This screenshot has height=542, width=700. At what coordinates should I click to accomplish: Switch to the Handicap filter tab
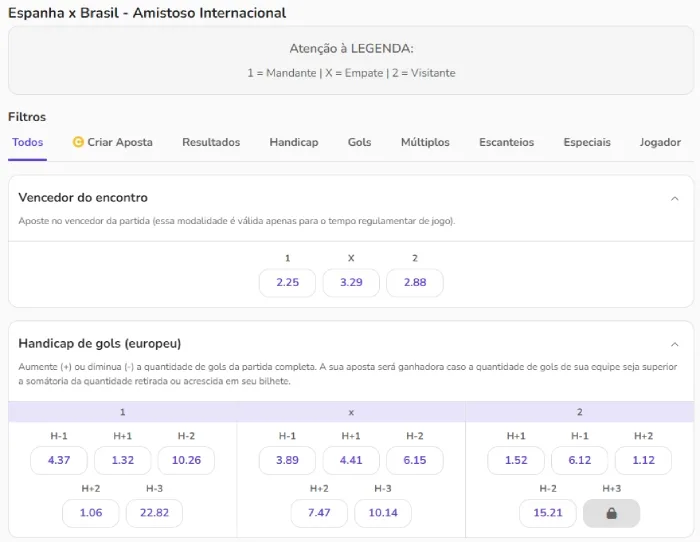294,142
